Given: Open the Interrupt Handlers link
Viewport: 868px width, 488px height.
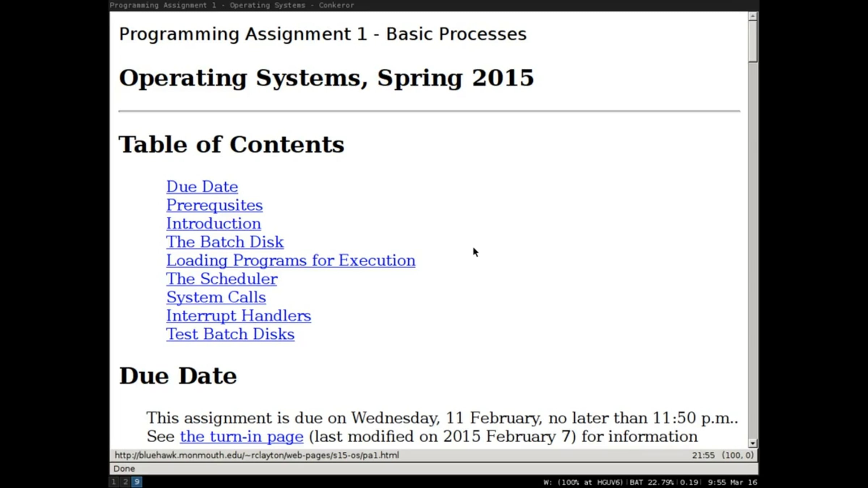Looking at the screenshot, I should pos(238,316).
